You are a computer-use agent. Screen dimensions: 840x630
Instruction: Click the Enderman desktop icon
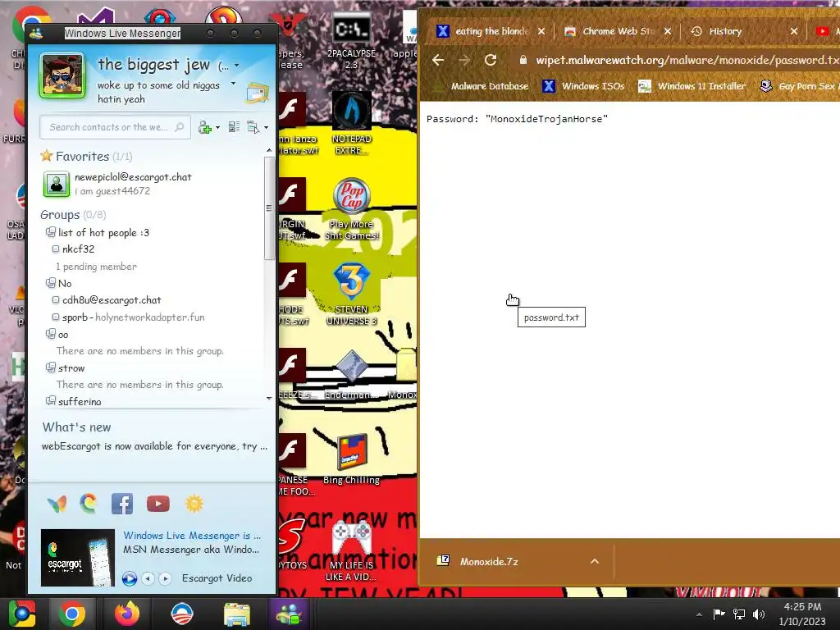pyautogui.click(x=351, y=373)
